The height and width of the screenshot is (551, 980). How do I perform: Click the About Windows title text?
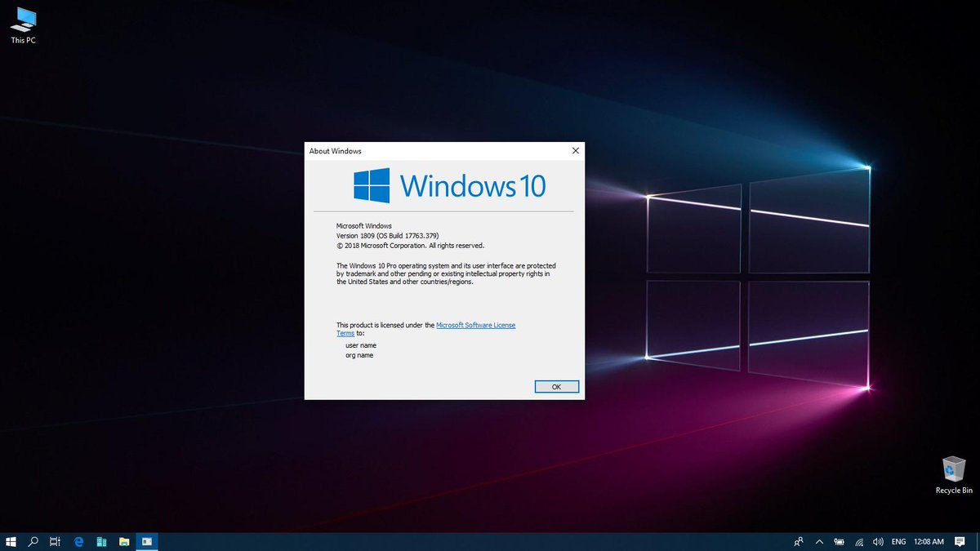[335, 151]
